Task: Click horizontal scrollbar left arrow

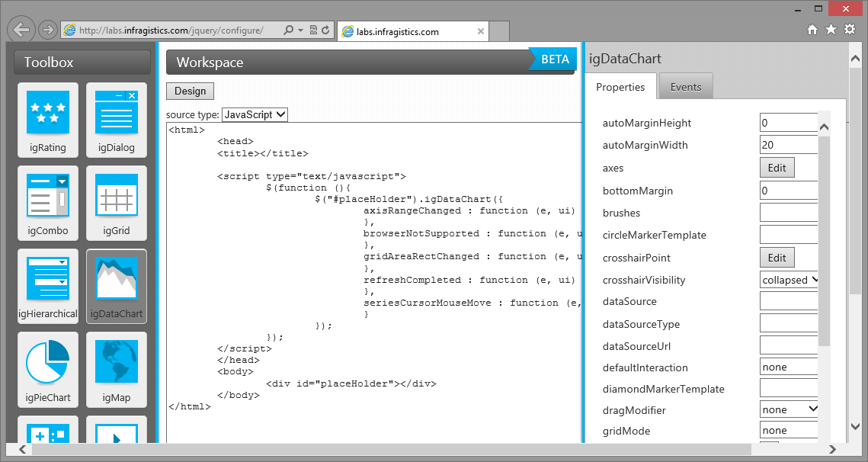Action: (x=22, y=449)
